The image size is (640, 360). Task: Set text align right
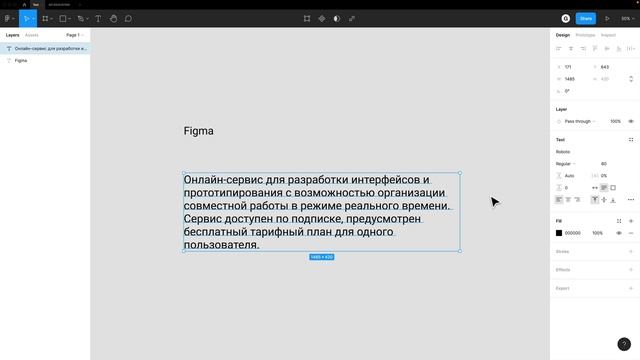click(577, 200)
